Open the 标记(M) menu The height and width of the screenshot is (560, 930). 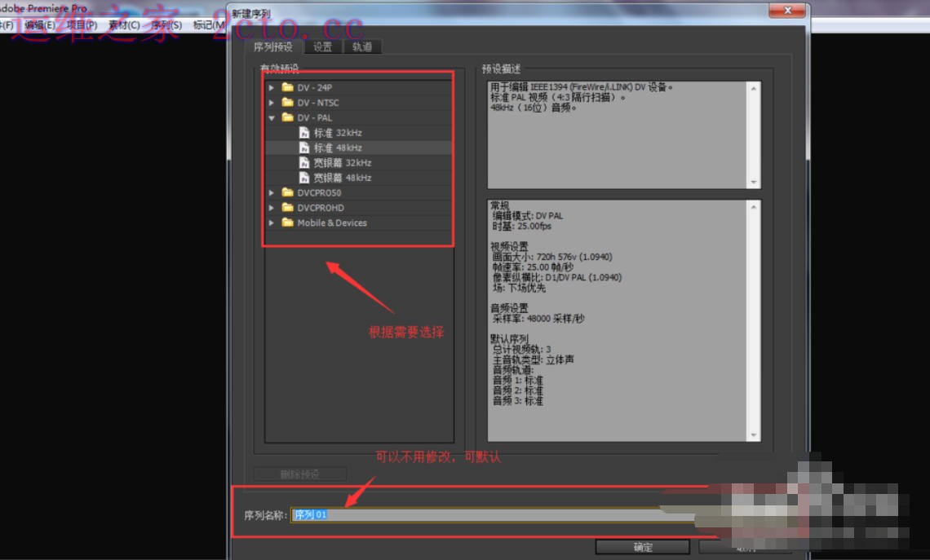tap(209, 25)
